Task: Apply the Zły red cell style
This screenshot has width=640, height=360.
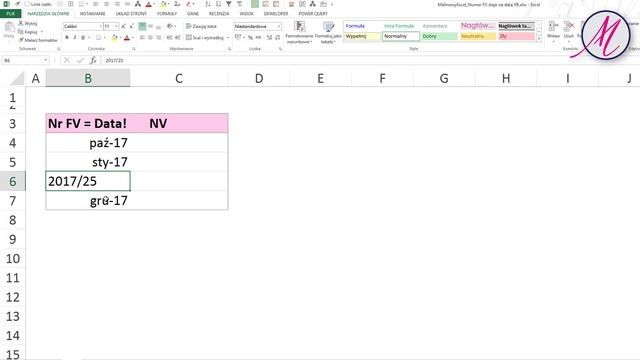Action: click(516, 36)
